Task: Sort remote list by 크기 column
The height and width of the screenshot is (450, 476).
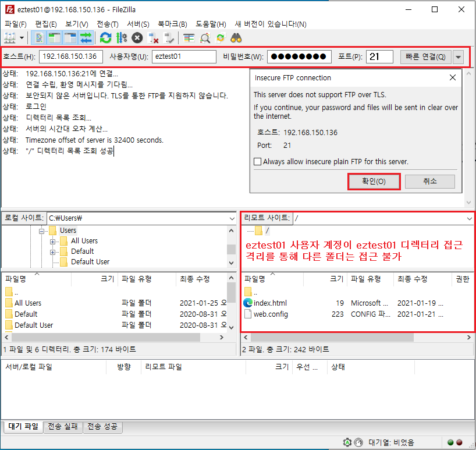Action: point(325,279)
